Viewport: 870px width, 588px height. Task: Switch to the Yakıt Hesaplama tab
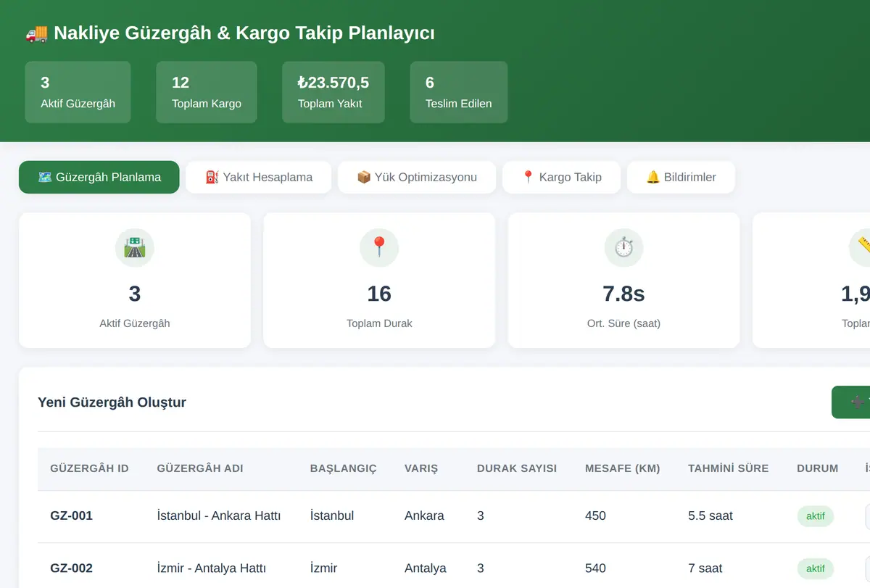coord(258,177)
